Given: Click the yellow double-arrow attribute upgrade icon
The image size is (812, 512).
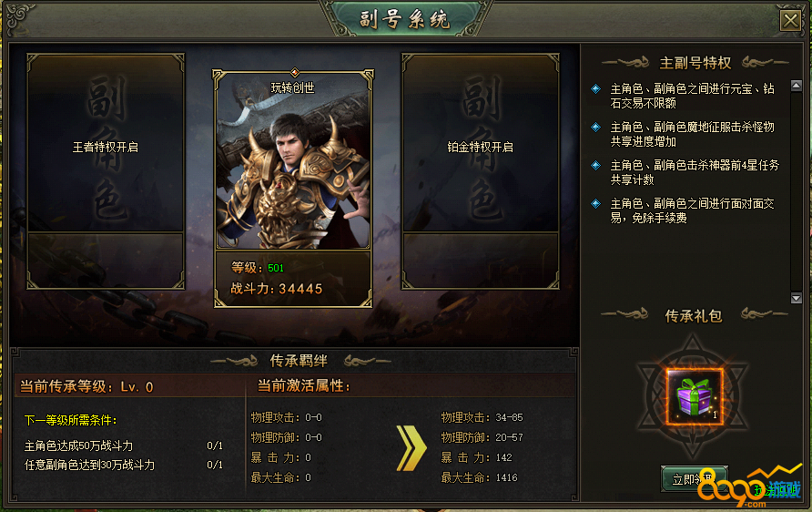Looking at the screenshot, I should (411, 448).
